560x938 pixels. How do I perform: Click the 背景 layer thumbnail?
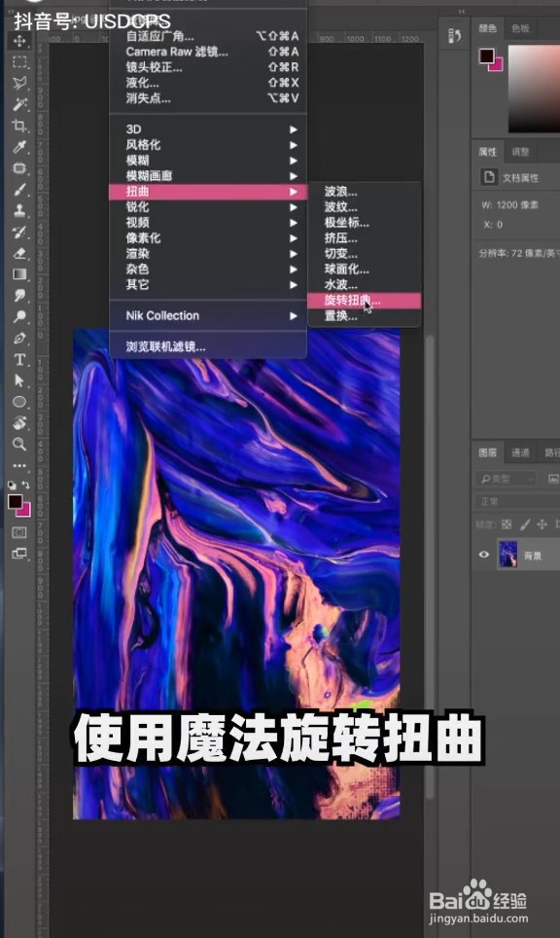[508, 555]
